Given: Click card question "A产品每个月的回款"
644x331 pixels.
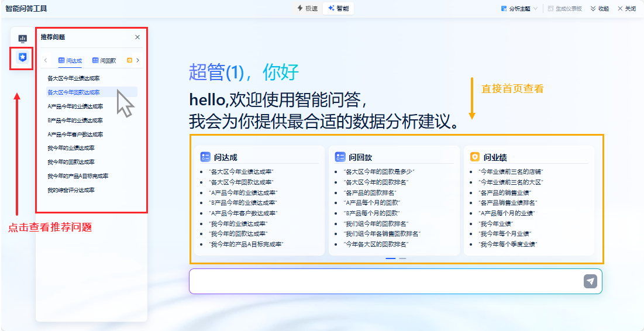Looking at the screenshot, I should pyautogui.click(x=372, y=202).
